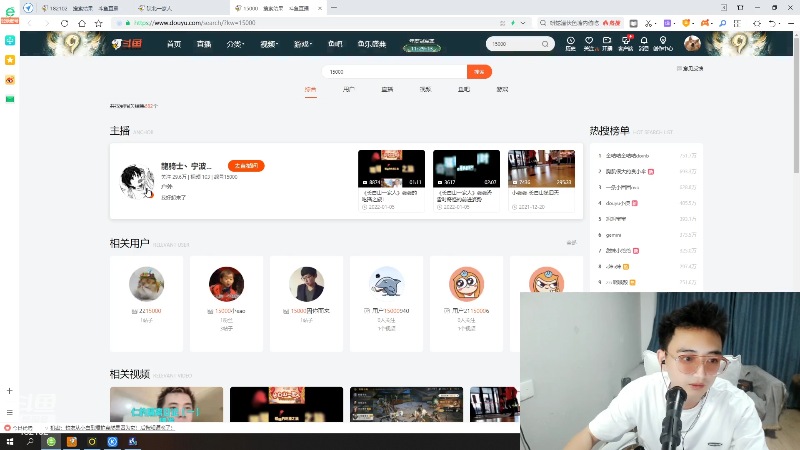Open the shark-avatar user card
Viewport: 800px width, 450px height.
click(x=386, y=304)
